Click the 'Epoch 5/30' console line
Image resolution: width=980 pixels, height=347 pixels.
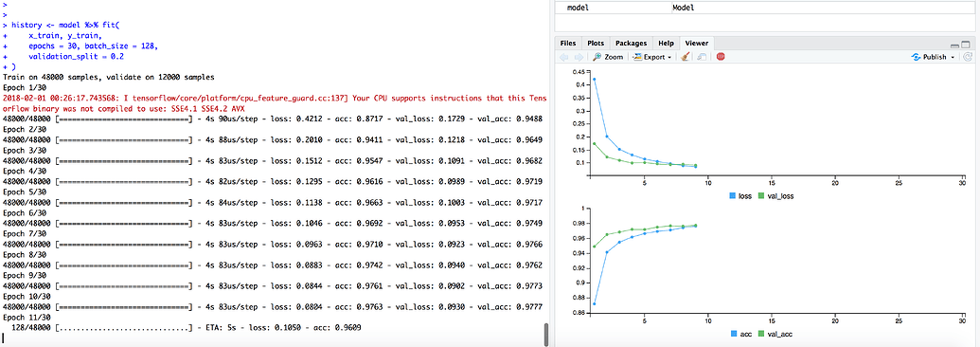pyautogui.click(x=23, y=192)
